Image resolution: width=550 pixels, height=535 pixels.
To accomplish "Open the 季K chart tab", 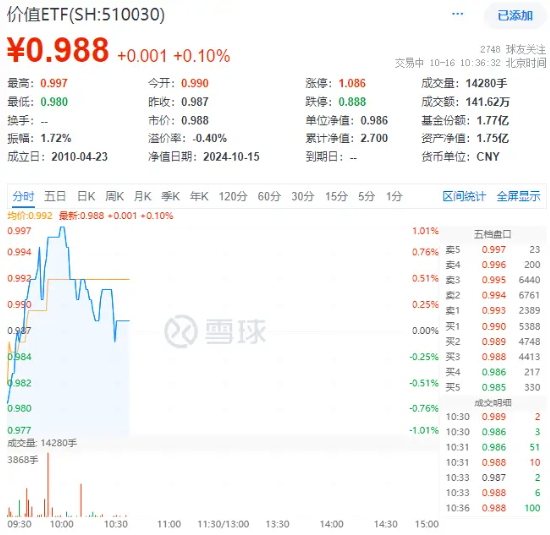I will click(170, 196).
